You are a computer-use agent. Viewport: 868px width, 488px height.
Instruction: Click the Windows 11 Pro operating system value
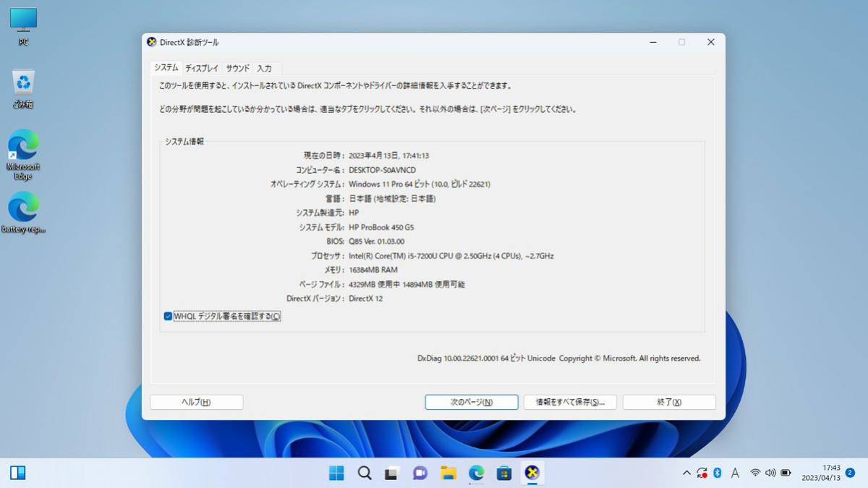[x=420, y=184]
